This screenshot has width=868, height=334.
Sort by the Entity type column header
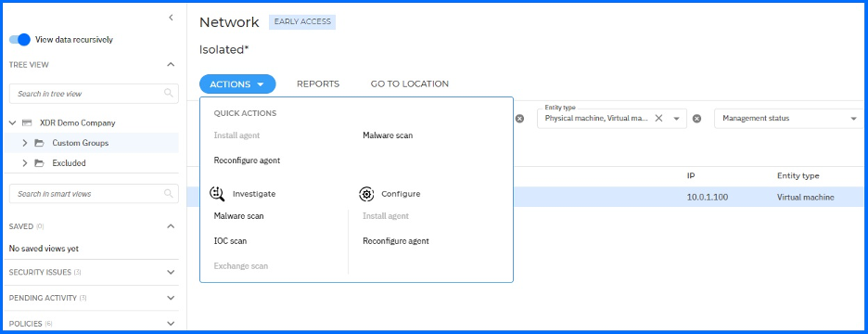point(798,175)
